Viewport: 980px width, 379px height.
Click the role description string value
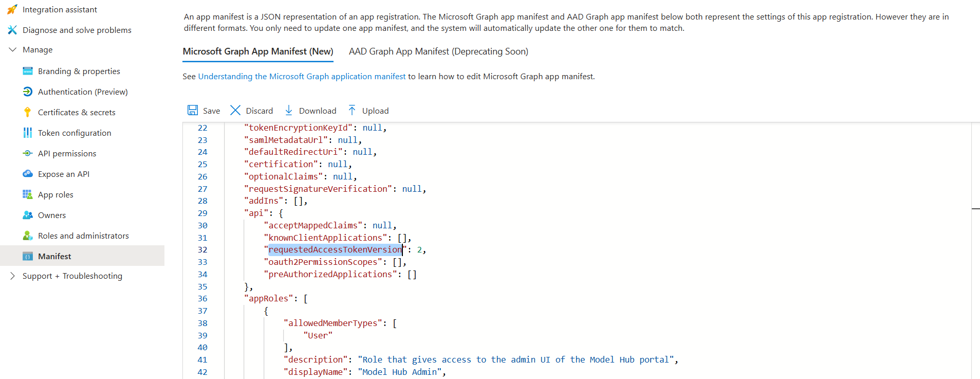(516, 360)
